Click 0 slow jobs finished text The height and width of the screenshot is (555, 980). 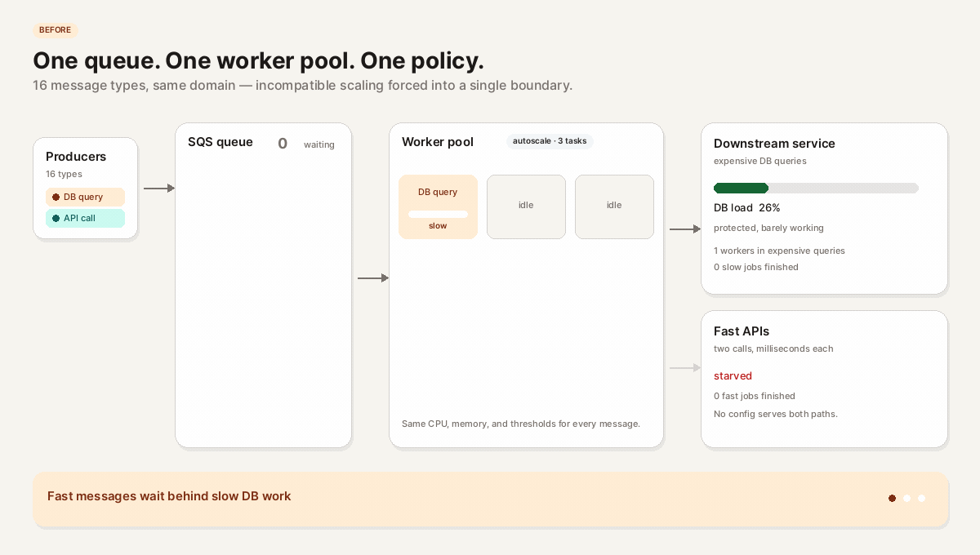click(756, 267)
